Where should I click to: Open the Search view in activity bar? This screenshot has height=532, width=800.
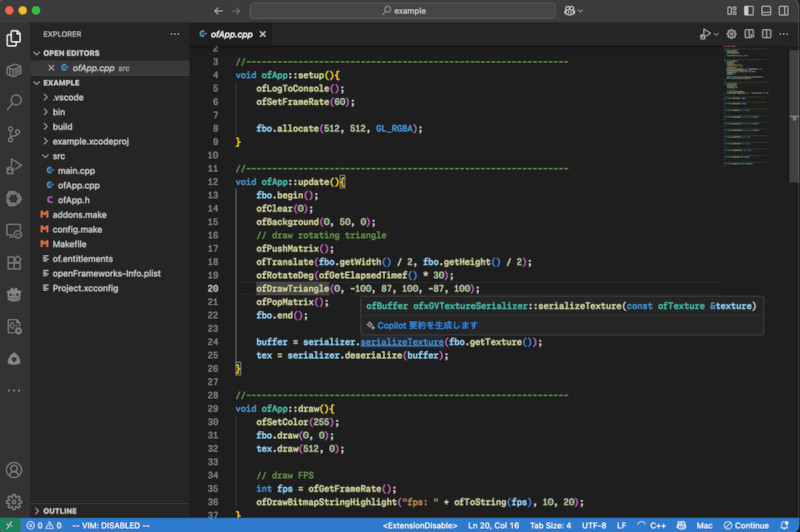pos(14,102)
